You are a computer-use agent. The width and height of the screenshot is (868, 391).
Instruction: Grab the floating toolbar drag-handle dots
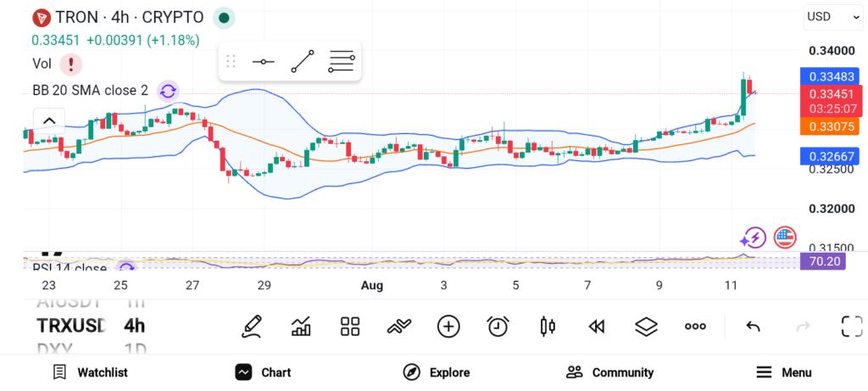(231, 61)
